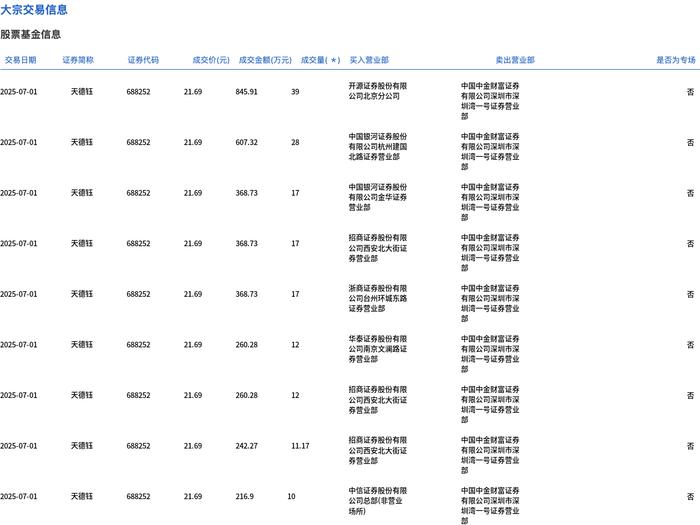Click the date in the 845.91 row

19,92
